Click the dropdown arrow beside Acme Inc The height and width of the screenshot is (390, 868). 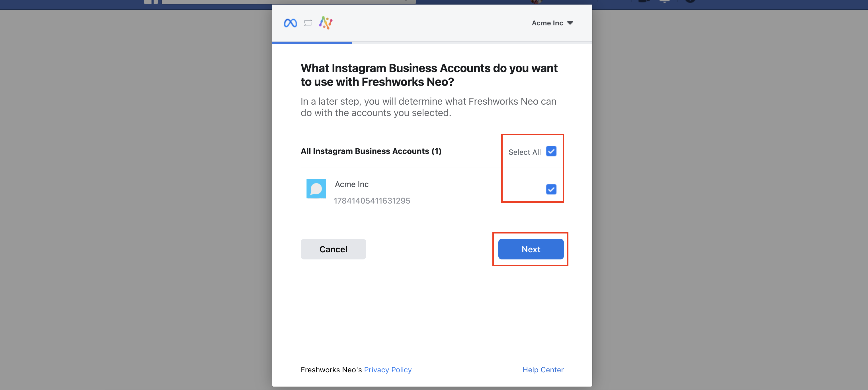[570, 23]
